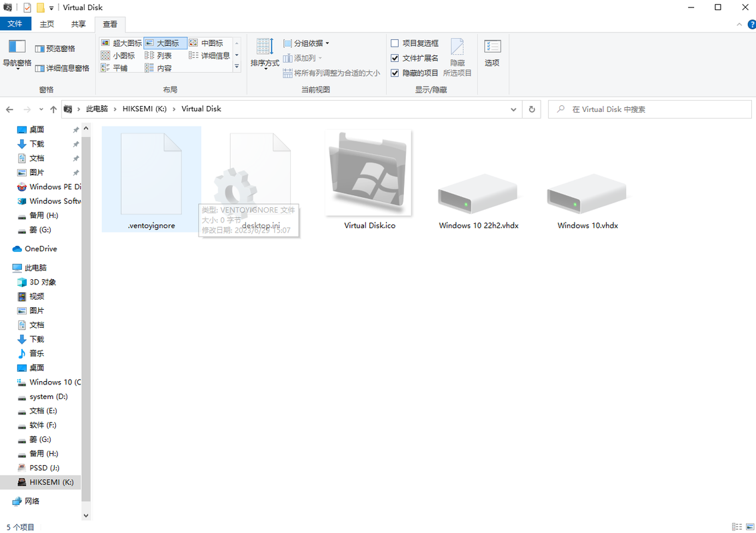Viewport: 756px width, 533px height.
Task: Click the Virtual Disk search box
Action: pyautogui.click(x=649, y=109)
